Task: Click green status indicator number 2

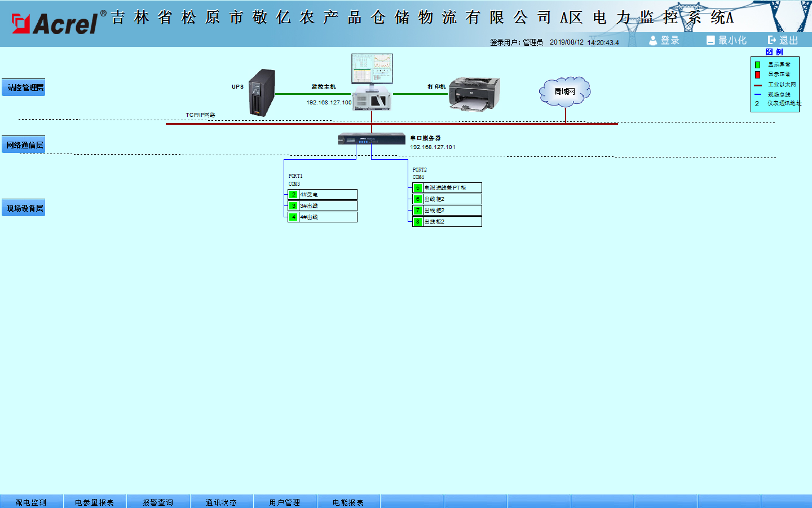Action: 293,195
